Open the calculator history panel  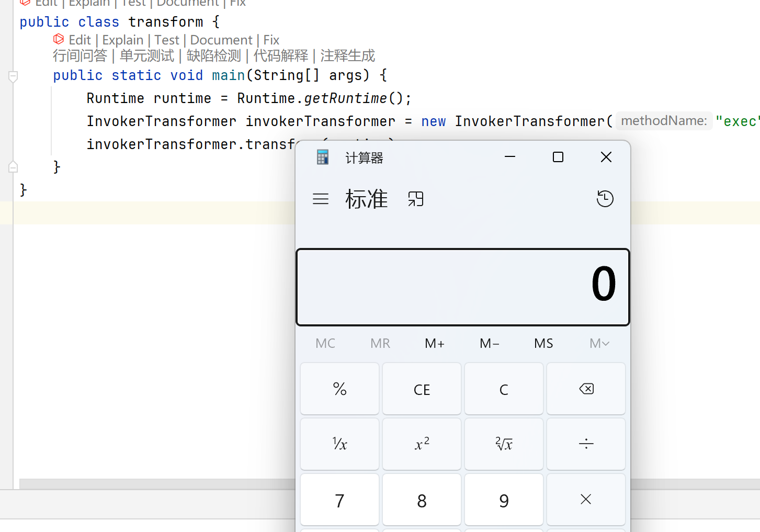(x=605, y=199)
